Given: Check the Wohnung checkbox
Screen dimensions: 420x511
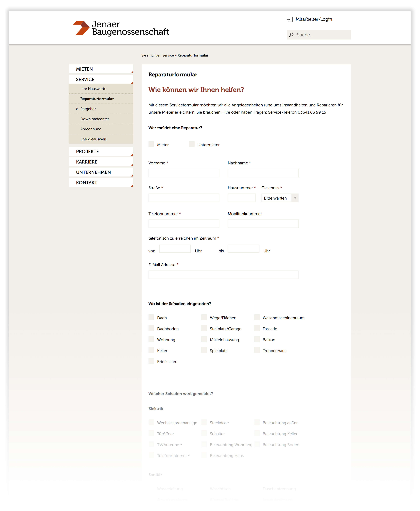Looking at the screenshot, I should point(152,339).
